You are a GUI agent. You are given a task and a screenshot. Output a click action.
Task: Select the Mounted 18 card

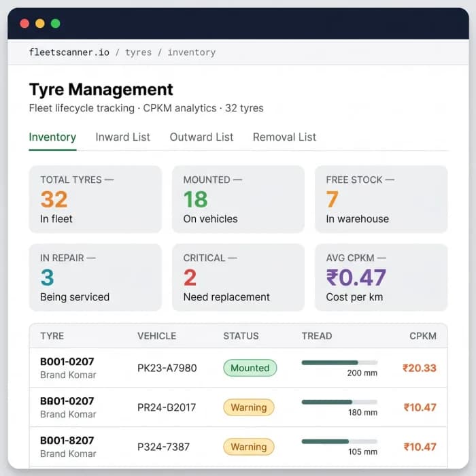[238, 199]
